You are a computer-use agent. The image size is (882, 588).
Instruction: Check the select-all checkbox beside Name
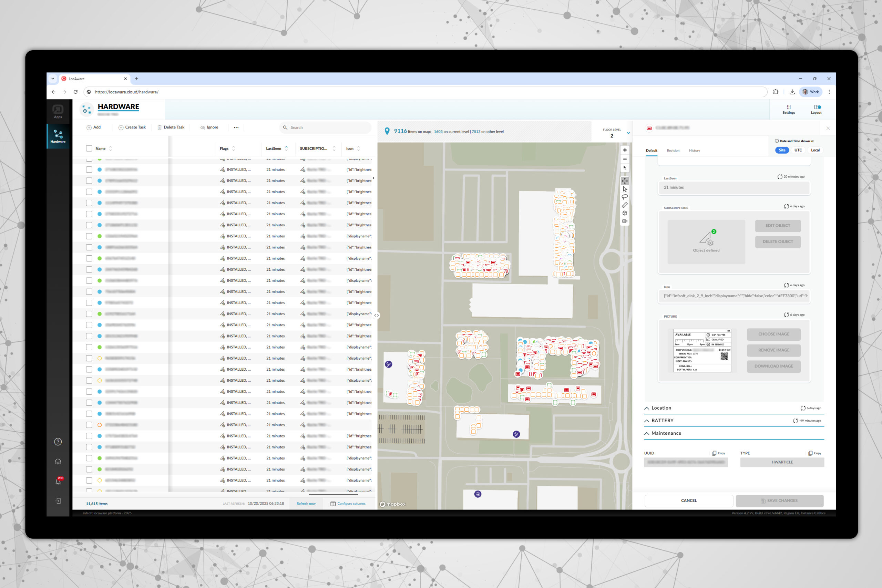point(89,148)
